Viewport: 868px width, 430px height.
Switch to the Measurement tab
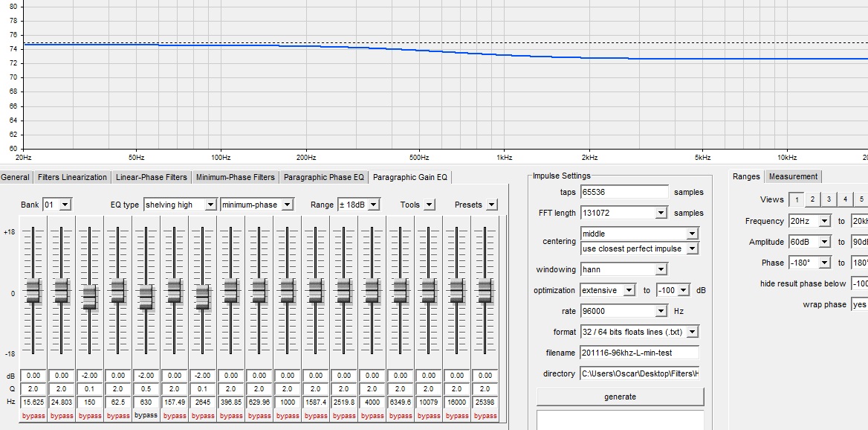(793, 177)
